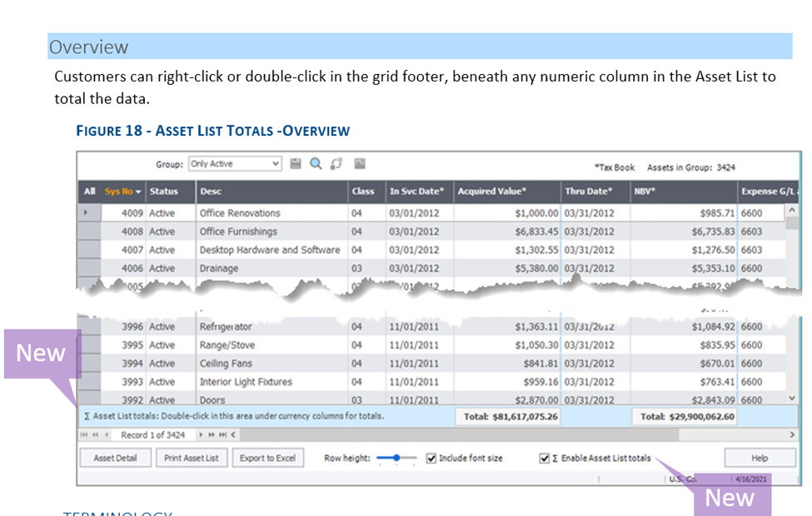Click the save group floppy disk icon

296,164
